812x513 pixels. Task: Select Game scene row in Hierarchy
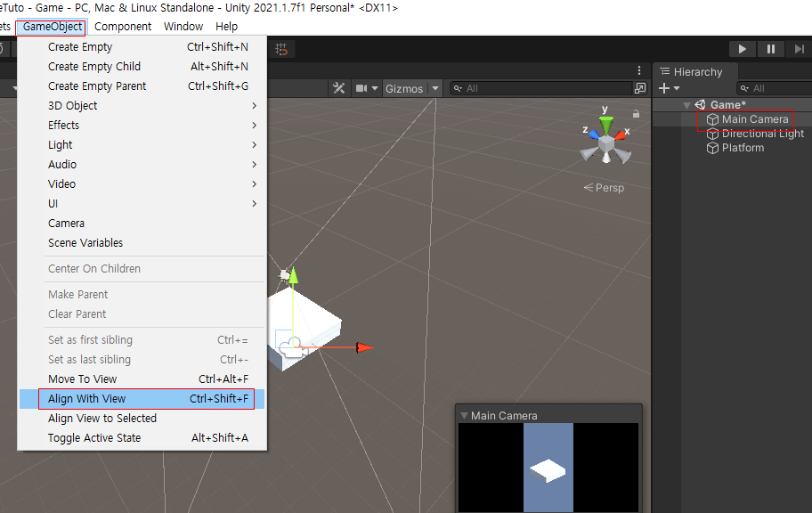coord(732,105)
